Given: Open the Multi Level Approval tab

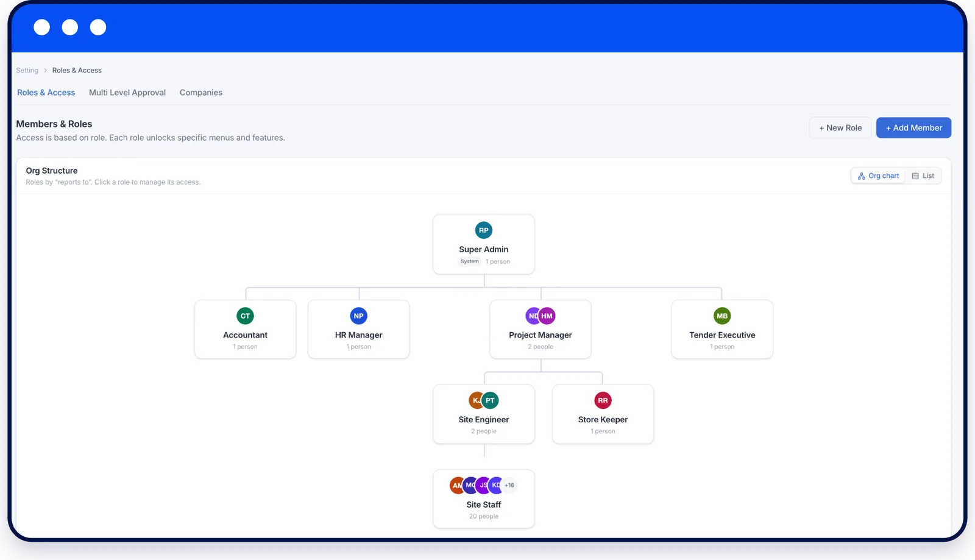Looking at the screenshot, I should pos(127,93).
